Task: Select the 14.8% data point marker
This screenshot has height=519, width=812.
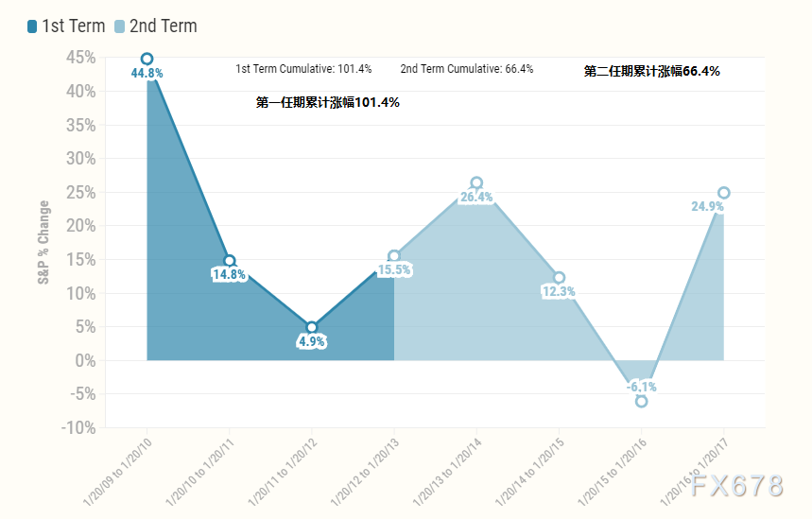Action: (x=229, y=261)
